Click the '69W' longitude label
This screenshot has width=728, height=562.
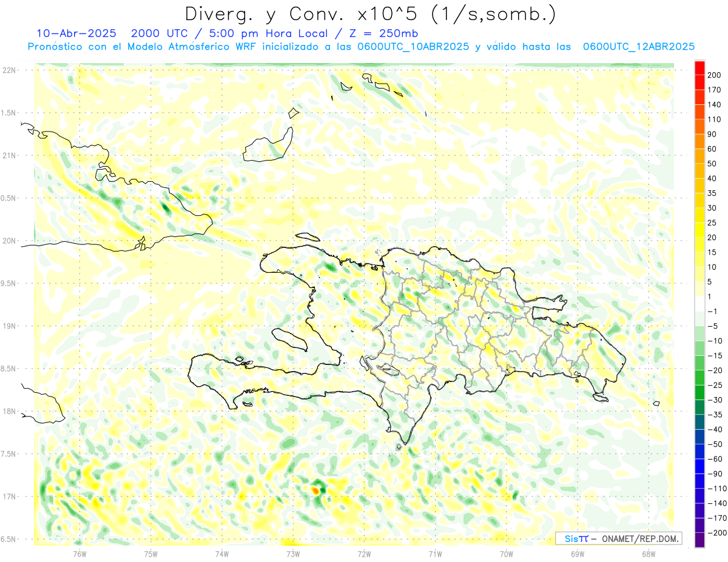pyautogui.click(x=578, y=554)
